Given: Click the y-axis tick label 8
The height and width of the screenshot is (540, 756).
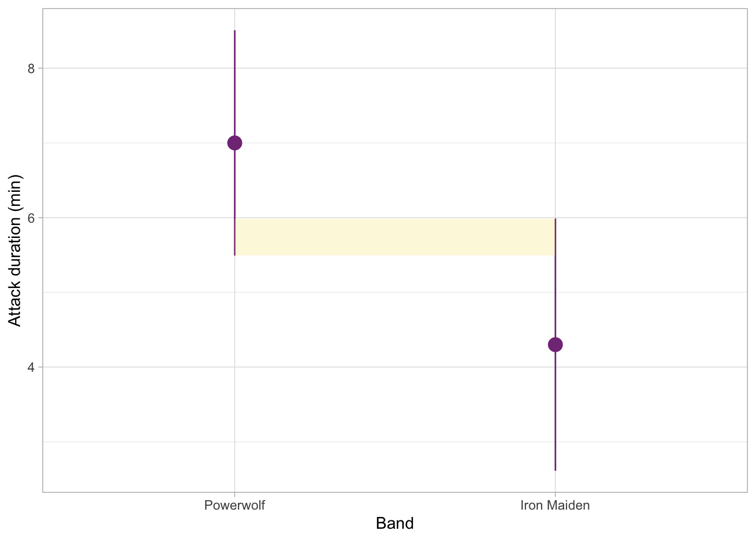Looking at the screenshot, I should tap(31, 69).
